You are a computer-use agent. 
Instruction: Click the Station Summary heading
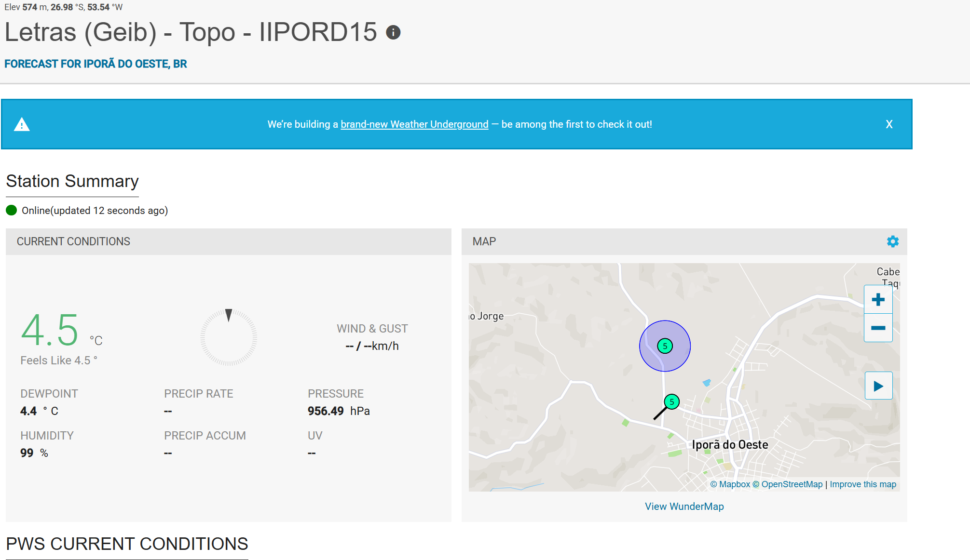tap(72, 181)
